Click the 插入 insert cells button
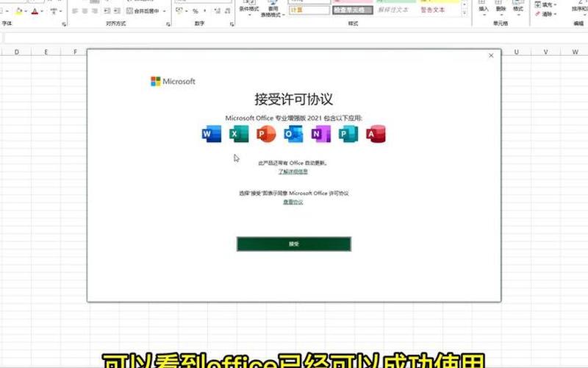This screenshot has width=588, height=368. (484, 8)
